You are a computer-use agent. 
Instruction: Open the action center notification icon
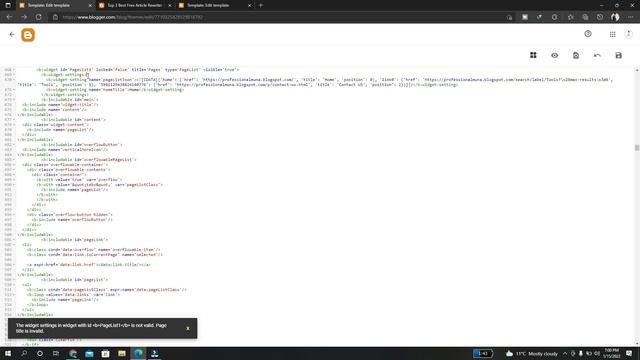point(629,353)
